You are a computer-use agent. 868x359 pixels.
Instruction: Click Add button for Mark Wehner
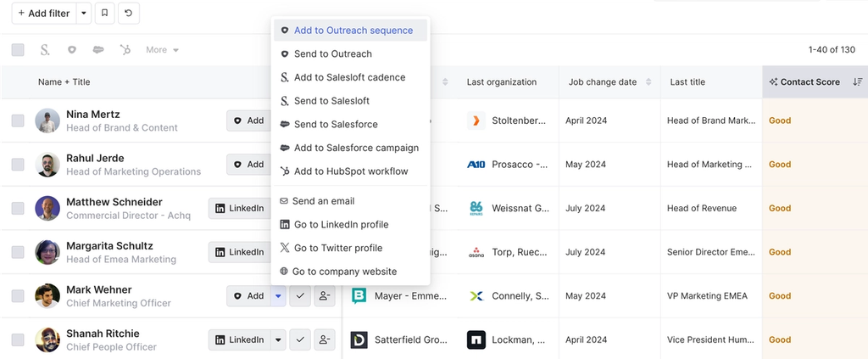coord(248,296)
